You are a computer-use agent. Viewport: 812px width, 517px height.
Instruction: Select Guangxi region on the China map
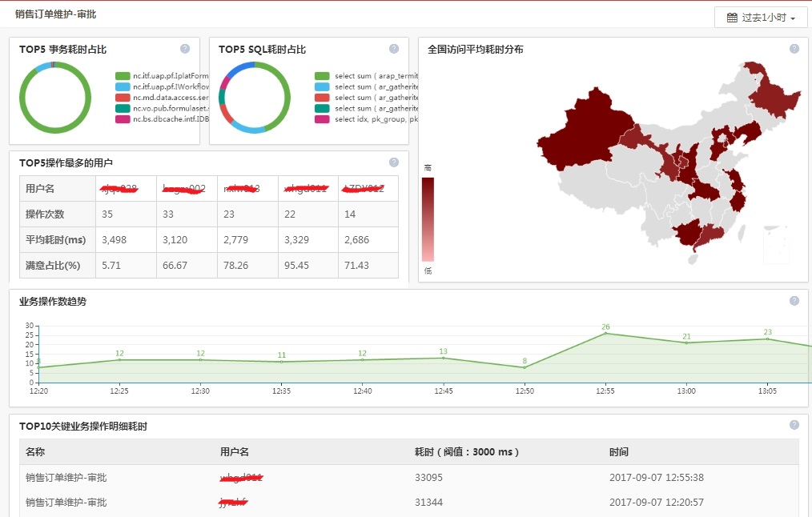click(686, 233)
